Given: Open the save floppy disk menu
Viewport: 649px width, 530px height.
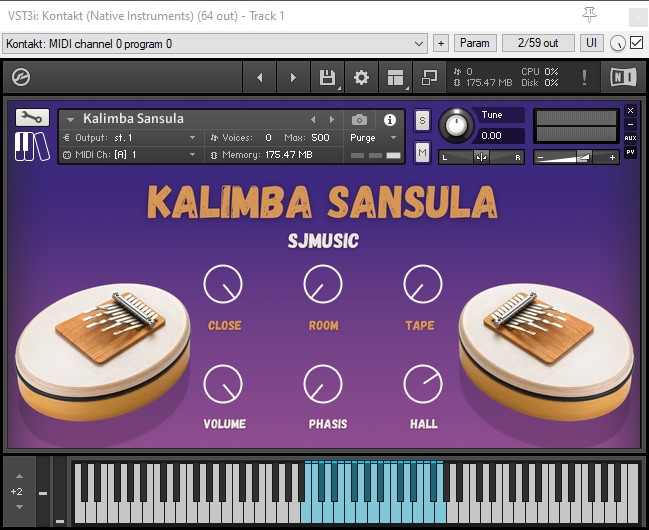Looking at the screenshot, I should coord(327,77).
